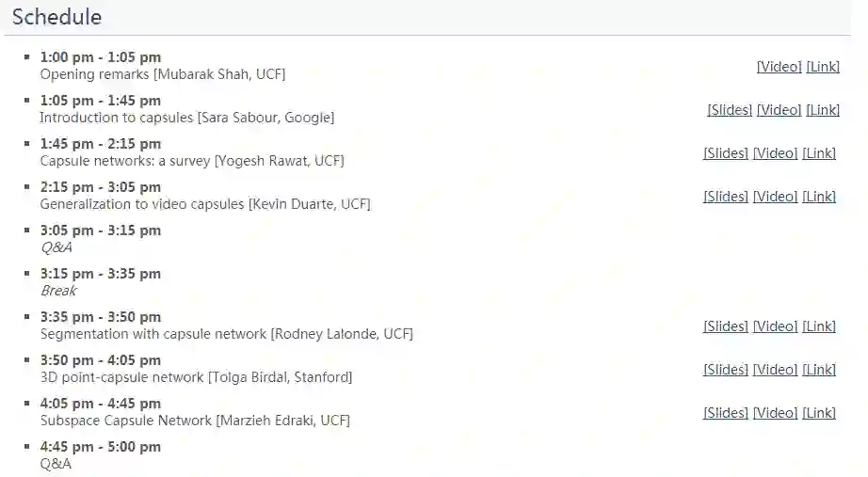Watch Video for Introduction to capsules
The height and width of the screenshot is (477, 868).
(x=779, y=110)
